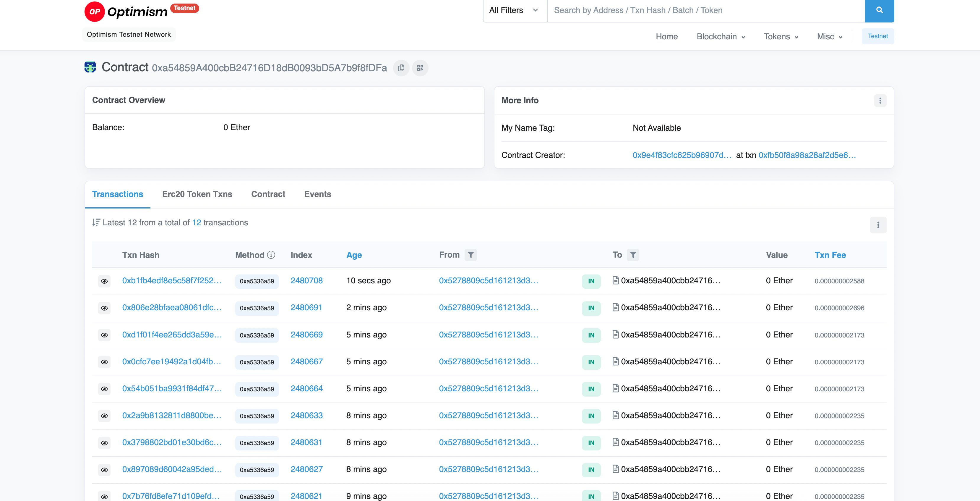980x501 pixels.
Task: Click contract file icon in 2480664 row
Action: [x=616, y=388]
